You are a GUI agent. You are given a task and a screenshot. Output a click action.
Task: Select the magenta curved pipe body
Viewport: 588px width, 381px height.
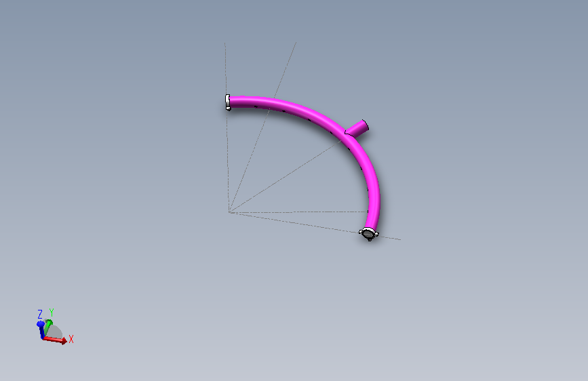319,115
